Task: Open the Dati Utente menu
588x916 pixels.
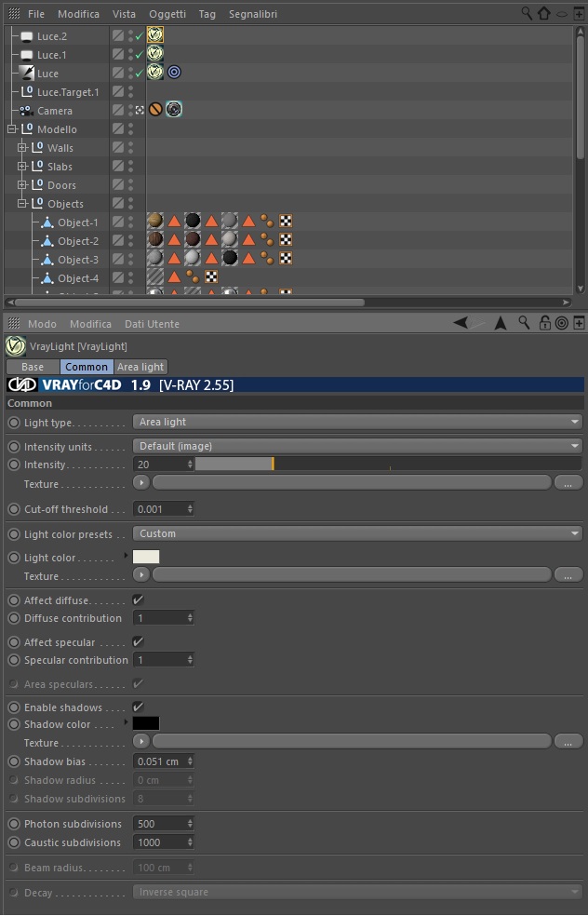Action: coord(152,324)
